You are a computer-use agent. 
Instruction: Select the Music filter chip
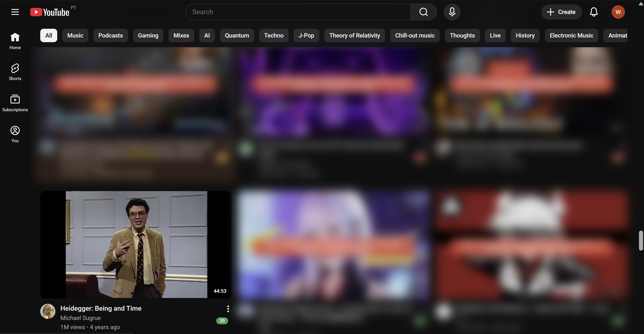[x=75, y=35]
